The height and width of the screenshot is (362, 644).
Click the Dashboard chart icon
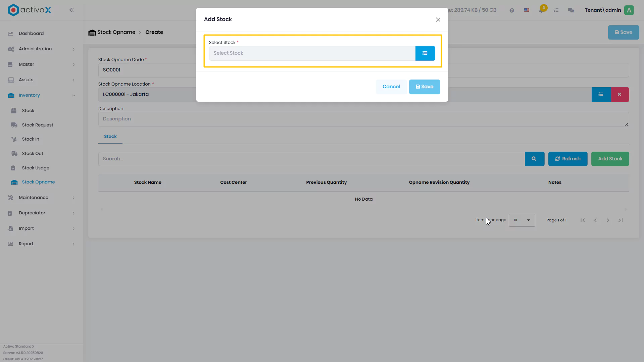pos(10,34)
